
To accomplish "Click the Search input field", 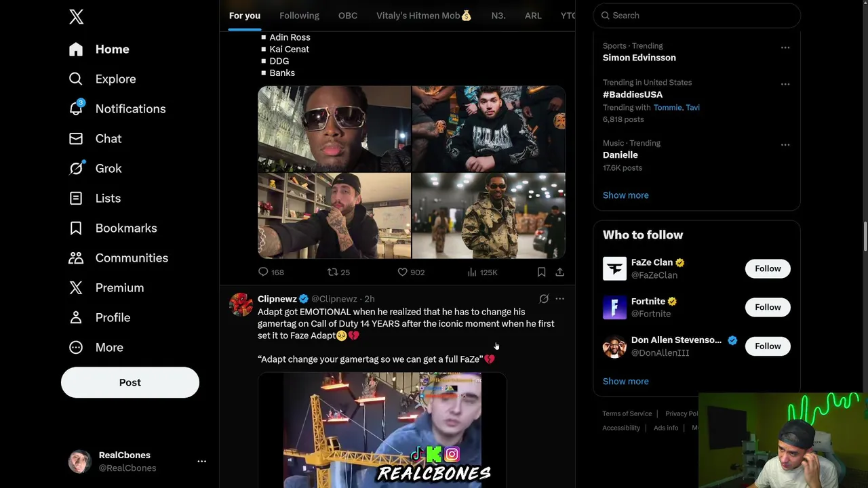I will pyautogui.click(x=696, y=15).
